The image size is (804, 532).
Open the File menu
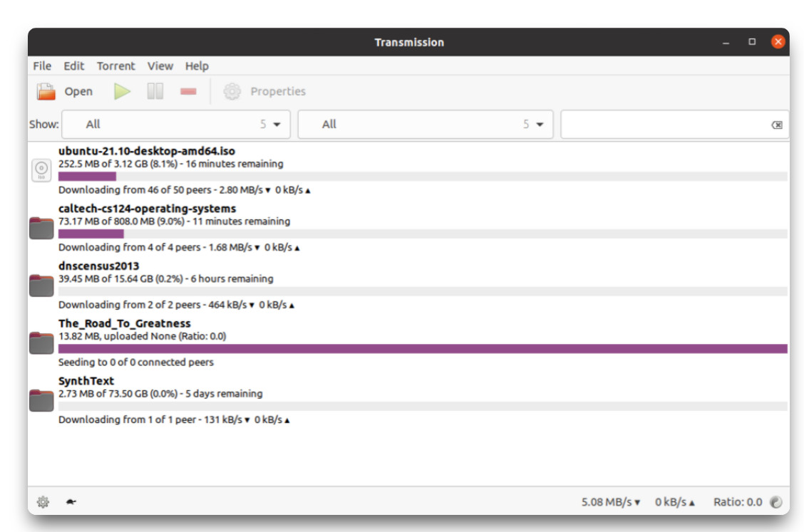(42, 66)
